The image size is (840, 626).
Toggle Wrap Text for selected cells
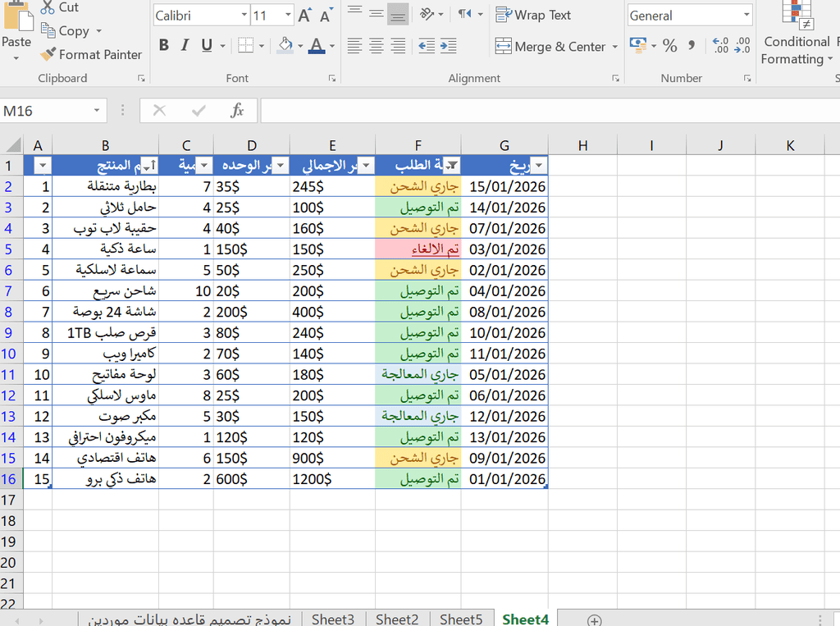(x=533, y=15)
